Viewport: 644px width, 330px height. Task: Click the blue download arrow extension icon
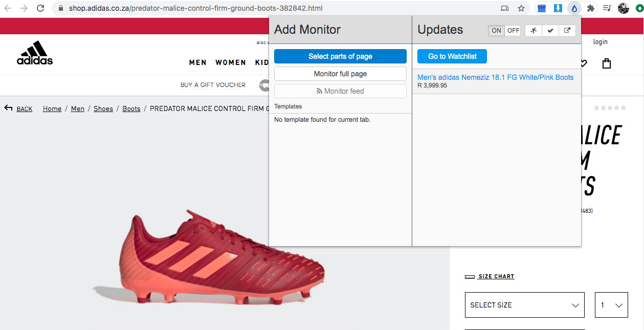click(558, 8)
